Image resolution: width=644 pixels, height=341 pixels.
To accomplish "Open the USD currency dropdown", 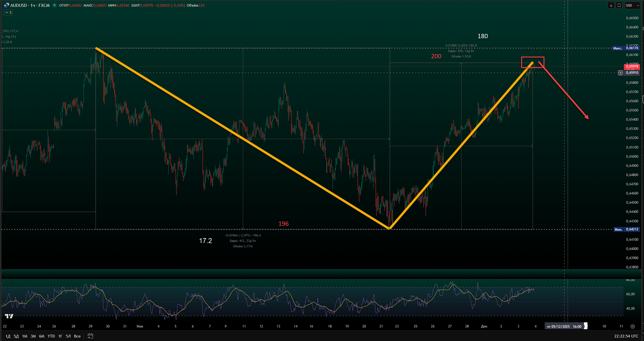I will pos(632,5).
